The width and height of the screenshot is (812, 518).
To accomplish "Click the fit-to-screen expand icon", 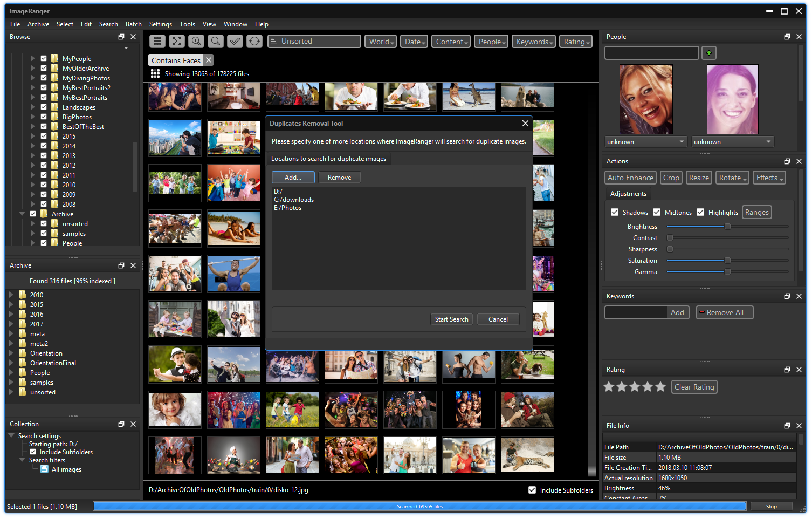I will [177, 41].
